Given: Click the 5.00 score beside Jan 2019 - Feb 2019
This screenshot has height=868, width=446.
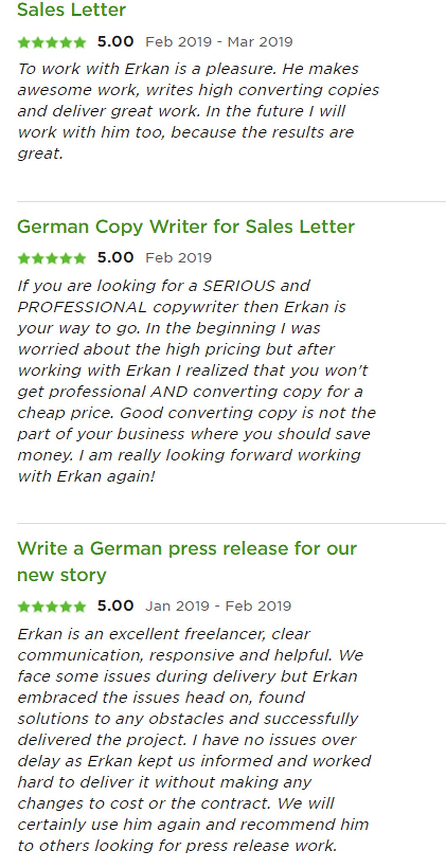Looking at the screenshot, I should 115,606.
